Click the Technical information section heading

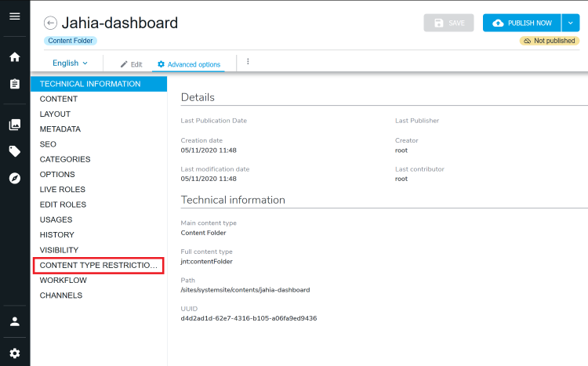(233, 200)
